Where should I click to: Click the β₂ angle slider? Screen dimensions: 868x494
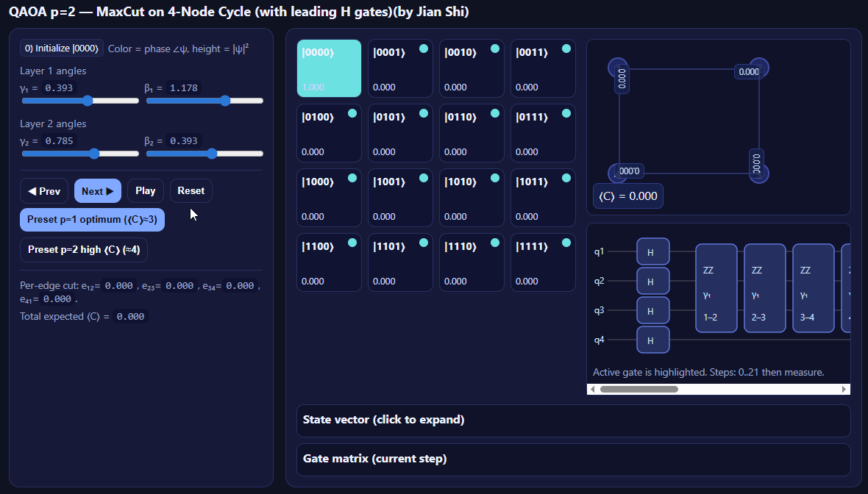(x=204, y=154)
